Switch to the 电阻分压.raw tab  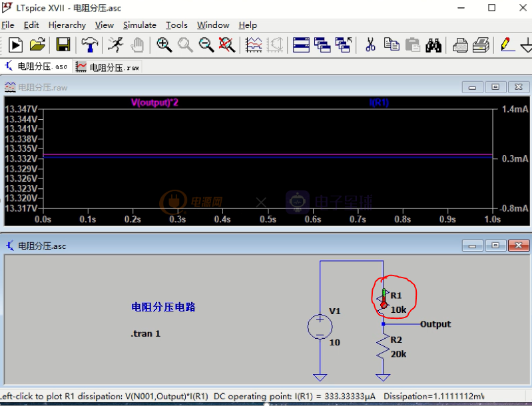(108, 67)
